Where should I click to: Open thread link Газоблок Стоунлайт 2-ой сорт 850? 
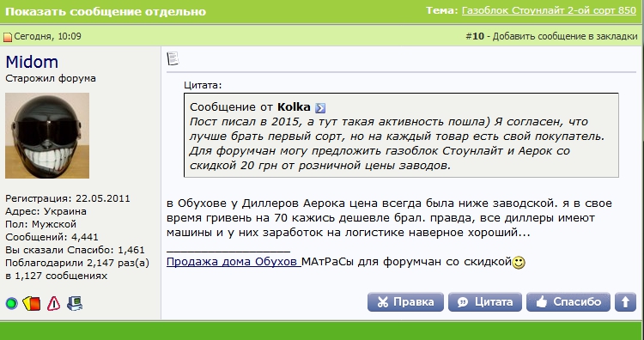tap(550, 10)
